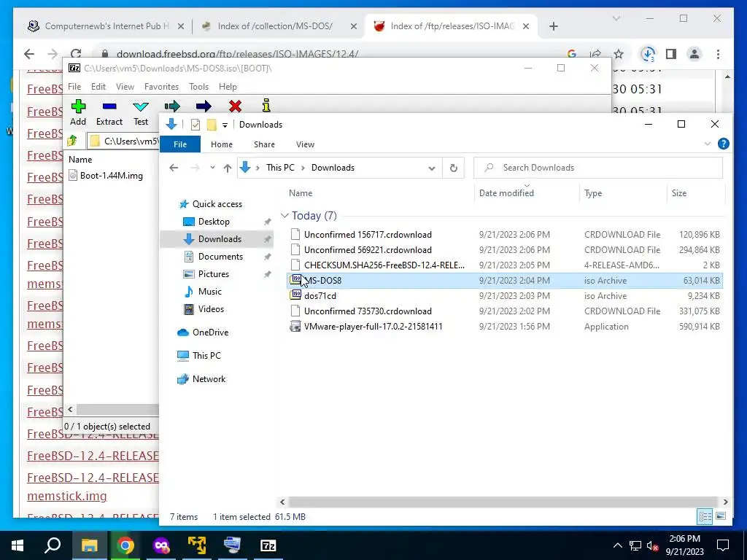The height and width of the screenshot is (560, 747).
Task: Click the Properties checkmark icon in Explorer title bar
Action: click(196, 125)
